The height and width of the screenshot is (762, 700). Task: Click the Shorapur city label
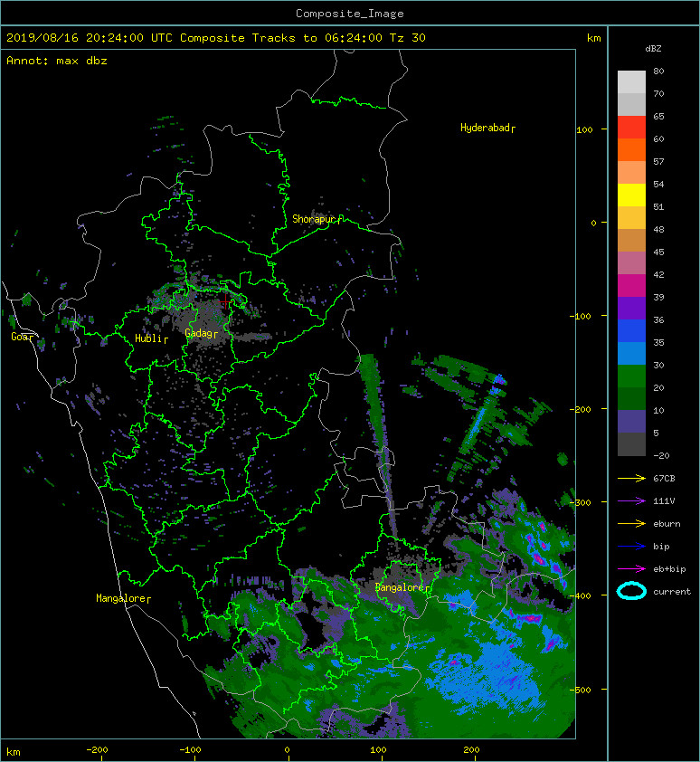317,219
